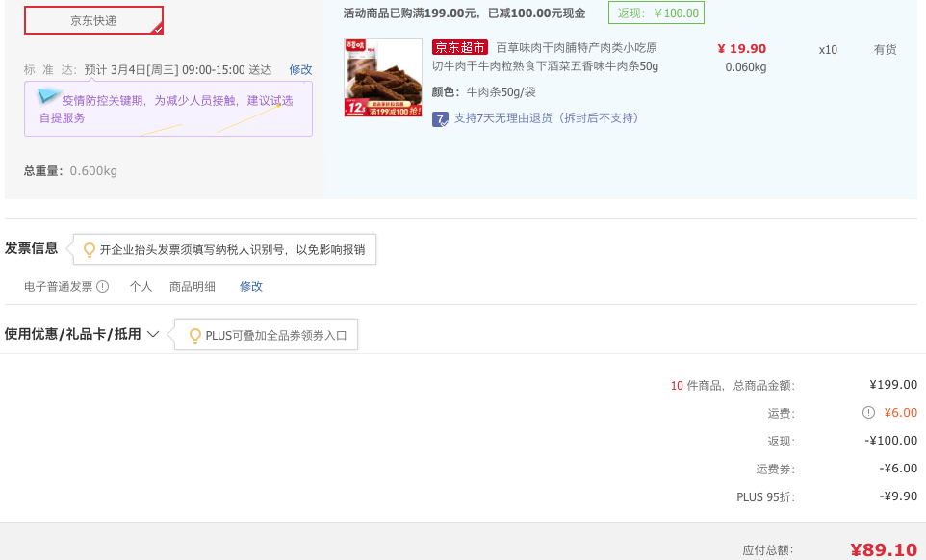The width and height of the screenshot is (926, 560).
Task: Click the 运费券 -¥6.00 value
Action: pos(898,469)
